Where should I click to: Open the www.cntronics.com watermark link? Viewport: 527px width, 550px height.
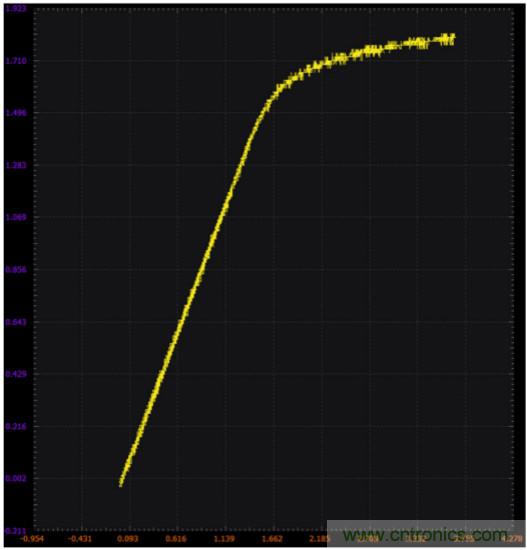[426, 536]
